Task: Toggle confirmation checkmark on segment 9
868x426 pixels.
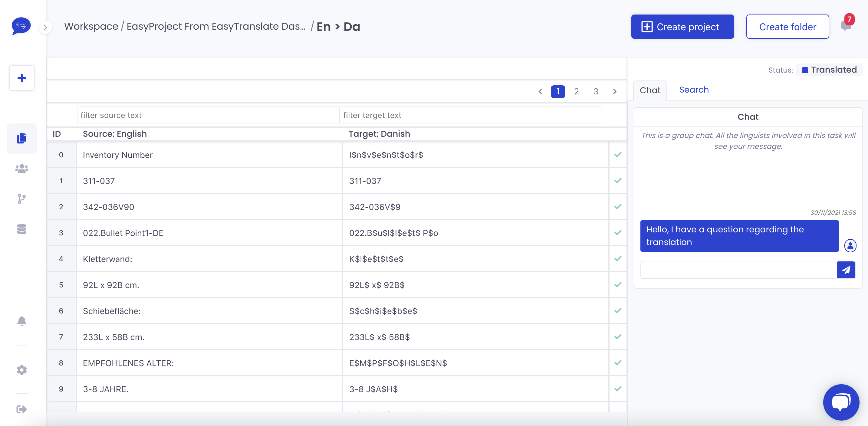Action: coord(618,389)
